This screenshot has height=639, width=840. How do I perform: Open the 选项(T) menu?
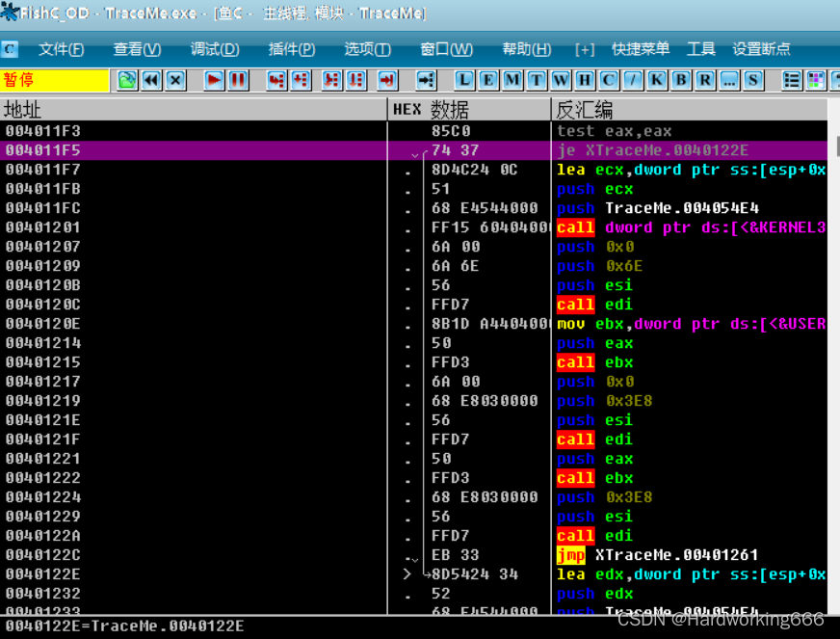tap(368, 49)
